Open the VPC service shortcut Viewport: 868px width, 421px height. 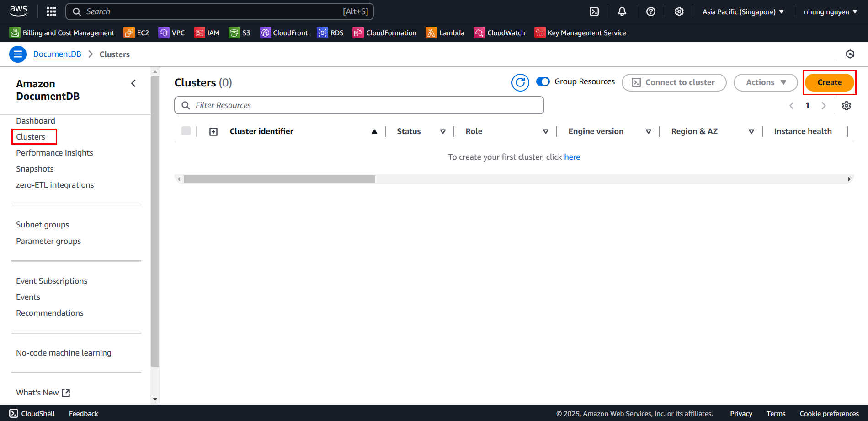click(172, 33)
